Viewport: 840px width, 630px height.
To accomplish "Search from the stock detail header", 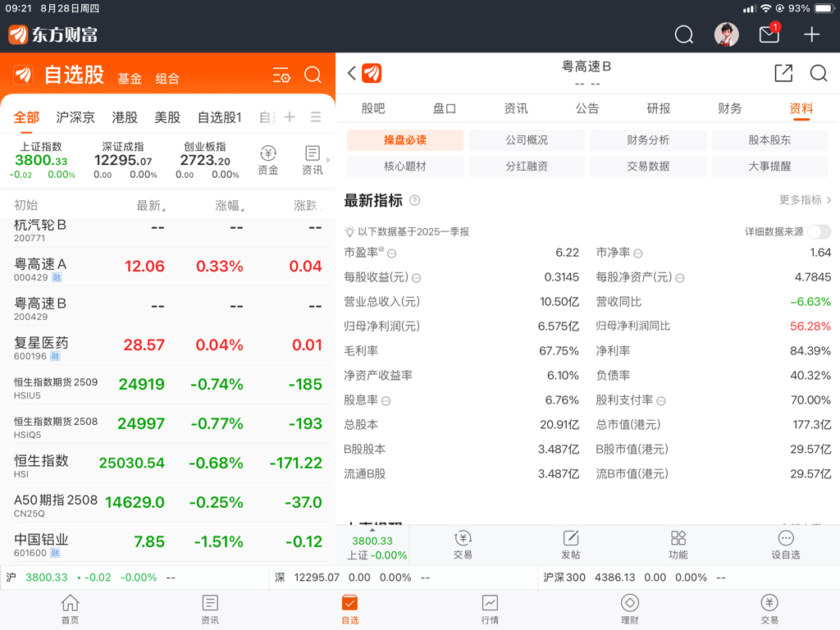I will (819, 73).
